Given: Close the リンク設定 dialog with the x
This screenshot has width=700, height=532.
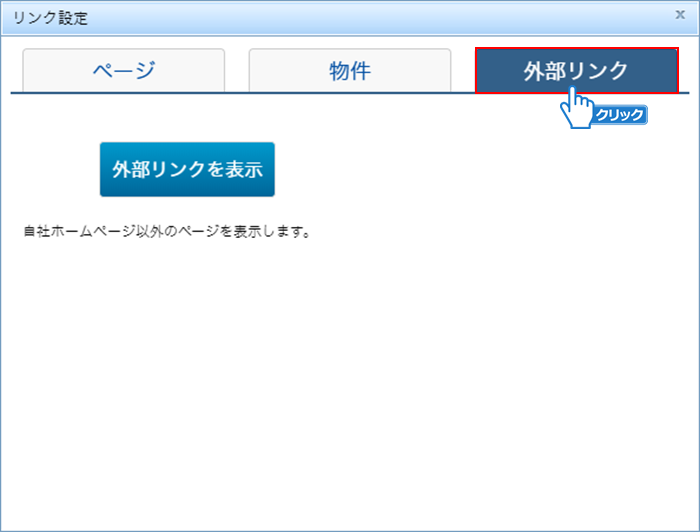Looking at the screenshot, I should [680, 15].
